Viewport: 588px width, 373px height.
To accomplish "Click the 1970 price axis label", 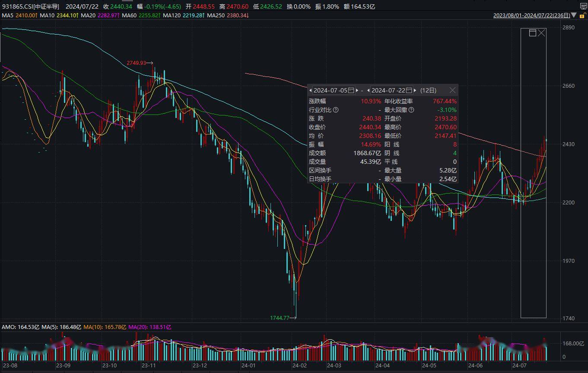I will (569, 261).
